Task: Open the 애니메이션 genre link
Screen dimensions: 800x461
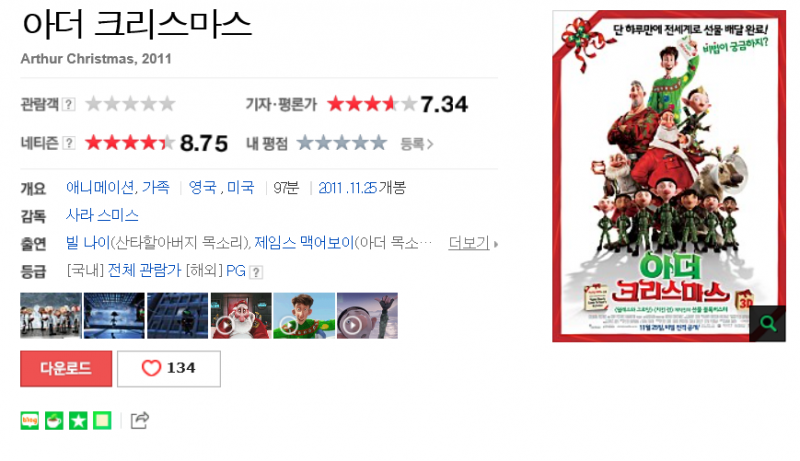Action: tap(100, 188)
